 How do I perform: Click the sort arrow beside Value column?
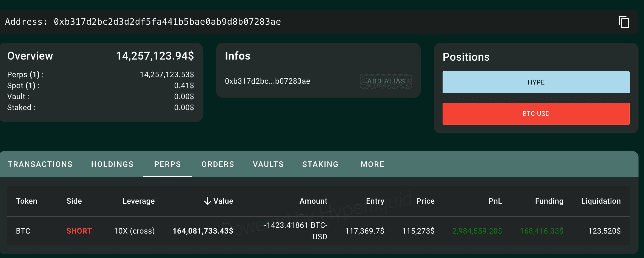point(207,201)
